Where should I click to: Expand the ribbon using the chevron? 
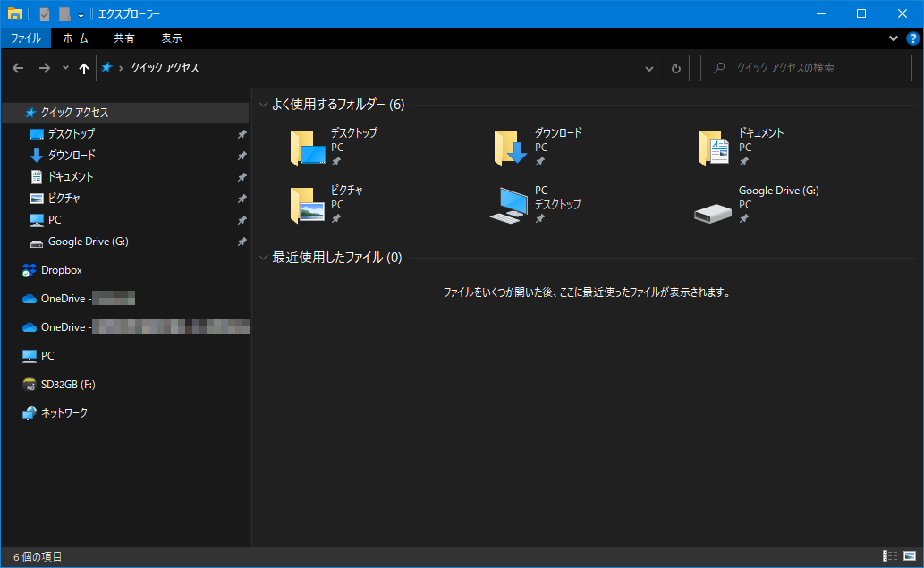(x=893, y=38)
